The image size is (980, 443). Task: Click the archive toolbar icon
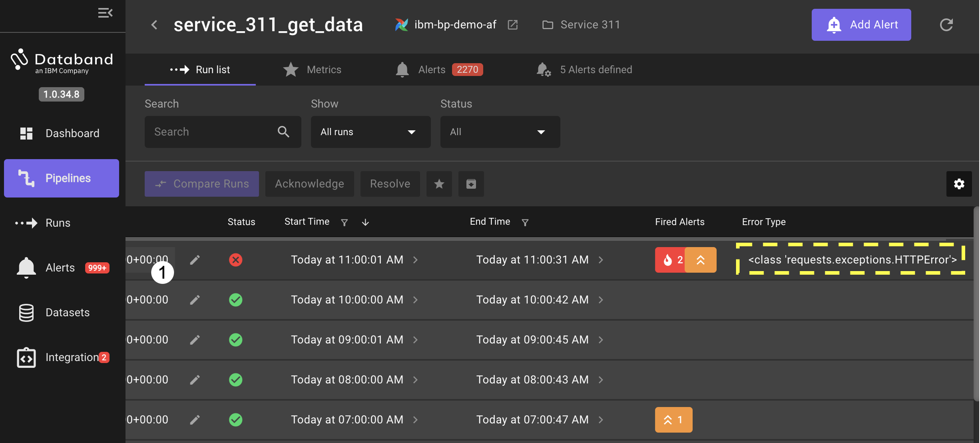pos(471,184)
